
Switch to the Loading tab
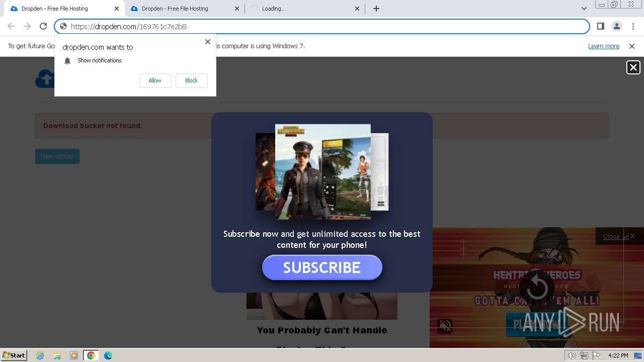305,9
